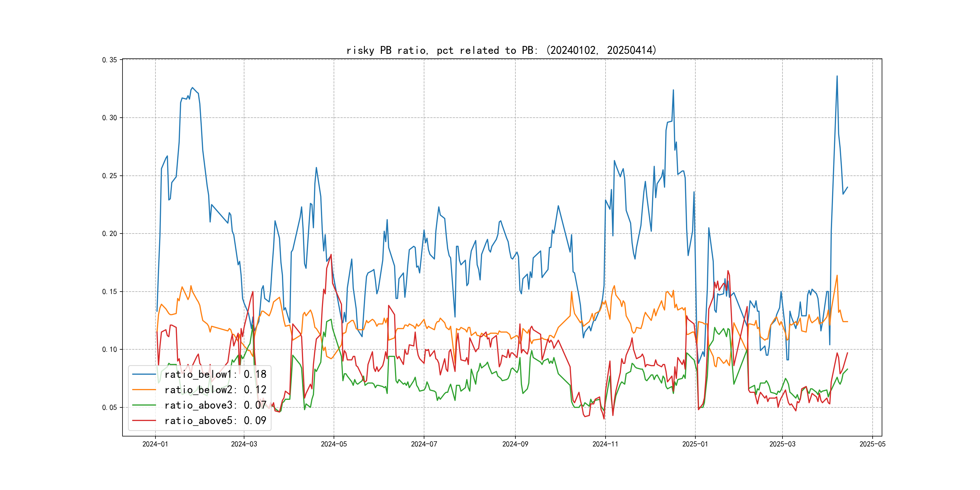
Task: Click the blue ratio_below1 legend line
Action: click(144, 374)
